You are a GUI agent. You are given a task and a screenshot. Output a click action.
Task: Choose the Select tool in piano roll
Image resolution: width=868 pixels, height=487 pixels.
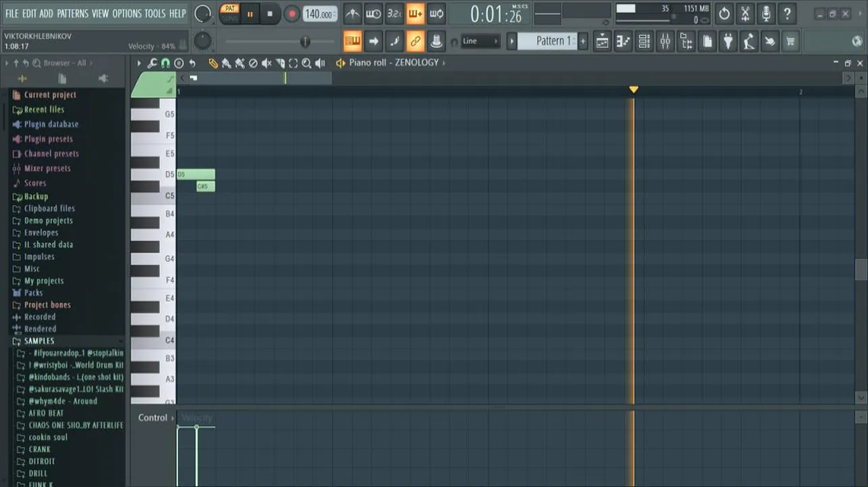pyautogui.click(x=293, y=63)
